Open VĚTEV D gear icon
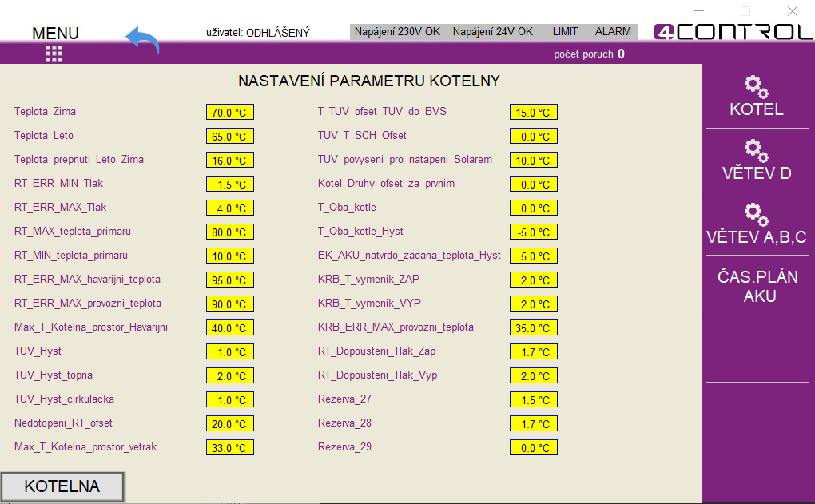The image size is (815, 504). (x=756, y=151)
